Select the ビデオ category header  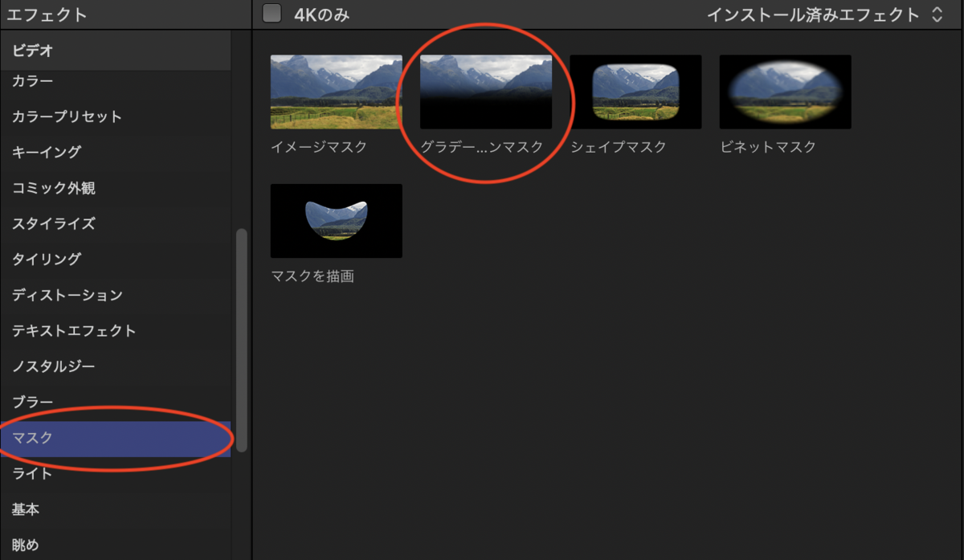pyautogui.click(x=116, y=51)
